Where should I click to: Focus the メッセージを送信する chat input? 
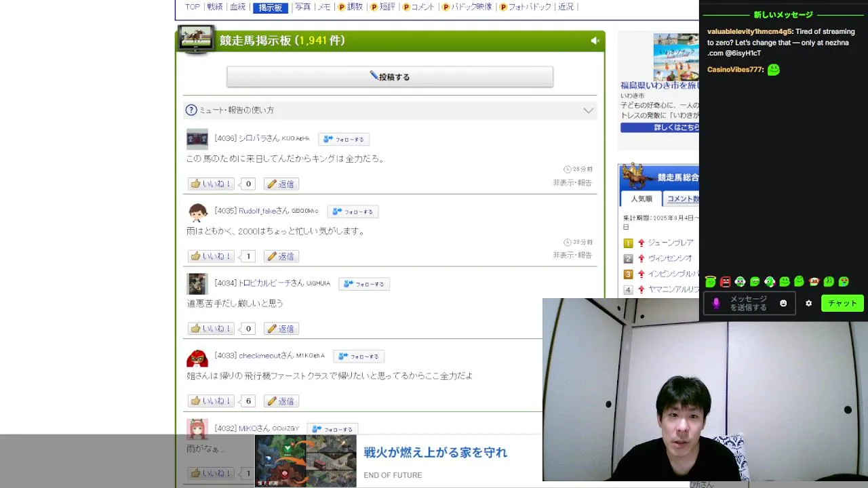coord(748,303)
